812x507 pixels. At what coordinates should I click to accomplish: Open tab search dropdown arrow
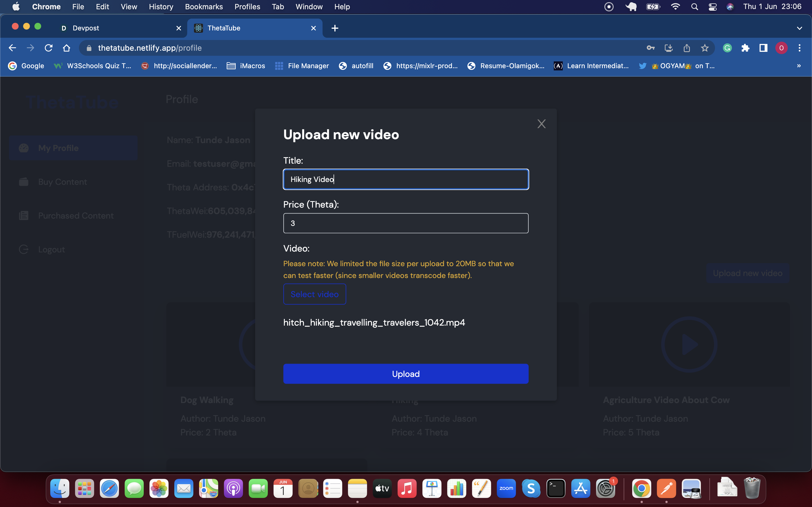click(800, 28)
